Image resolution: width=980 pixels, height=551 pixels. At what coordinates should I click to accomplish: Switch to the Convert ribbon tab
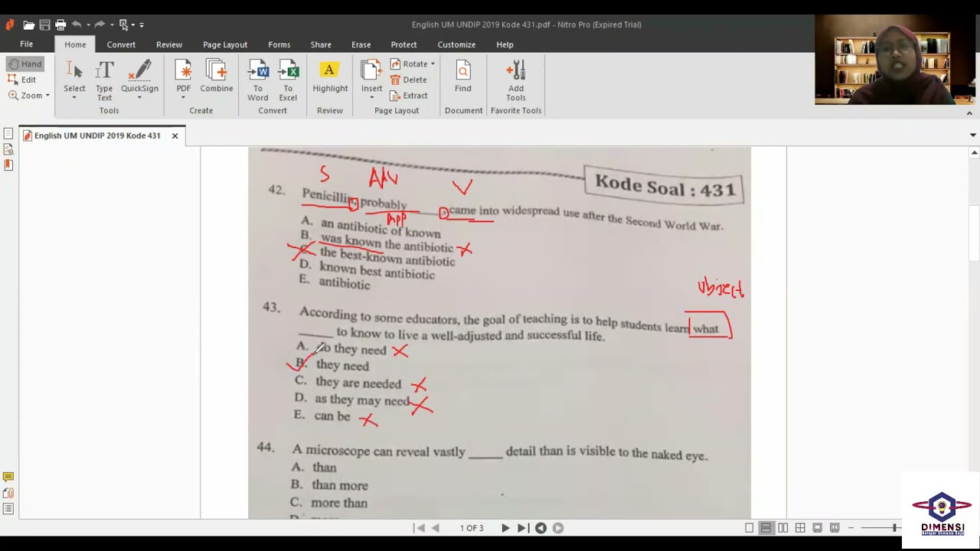click(121, 44)
